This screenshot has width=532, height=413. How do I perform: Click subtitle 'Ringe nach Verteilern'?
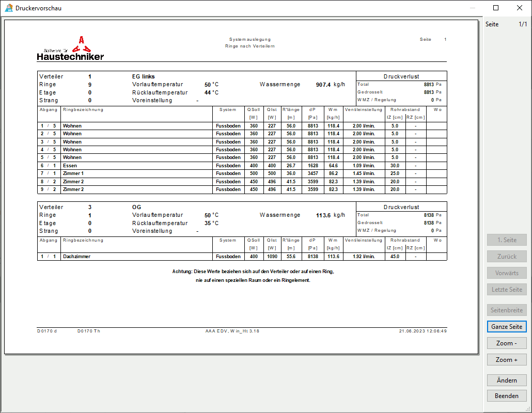point(249,46)
